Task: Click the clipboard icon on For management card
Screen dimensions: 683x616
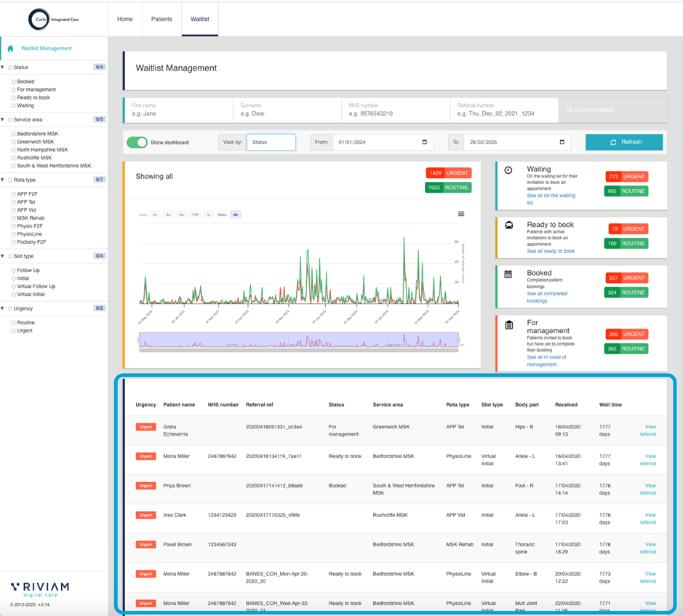Action: (x=509, y=324)
